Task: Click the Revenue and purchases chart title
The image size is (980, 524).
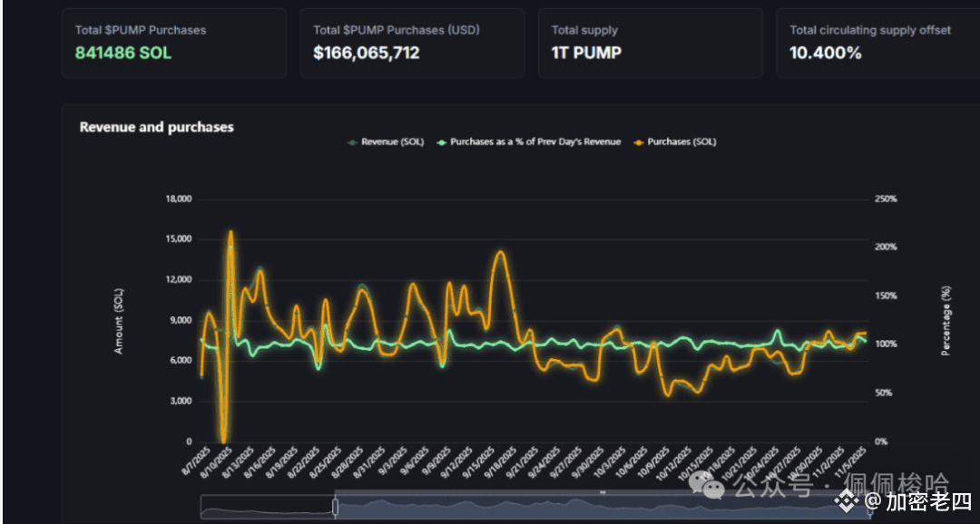Action: pyautogui.click(x=157, y=127)
